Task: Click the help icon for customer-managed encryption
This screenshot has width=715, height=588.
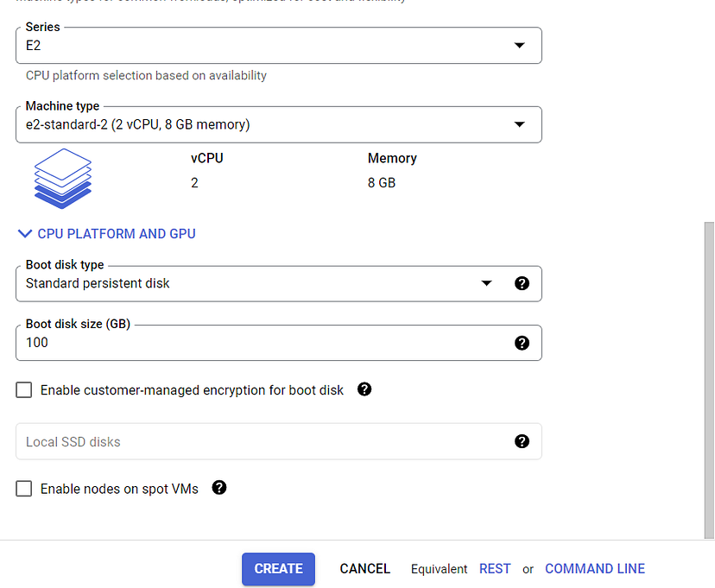Action: coord(364,389)
